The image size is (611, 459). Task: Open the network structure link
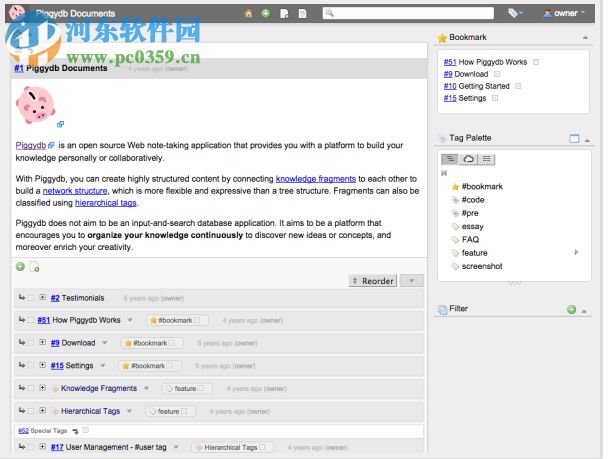coord(75,191)
